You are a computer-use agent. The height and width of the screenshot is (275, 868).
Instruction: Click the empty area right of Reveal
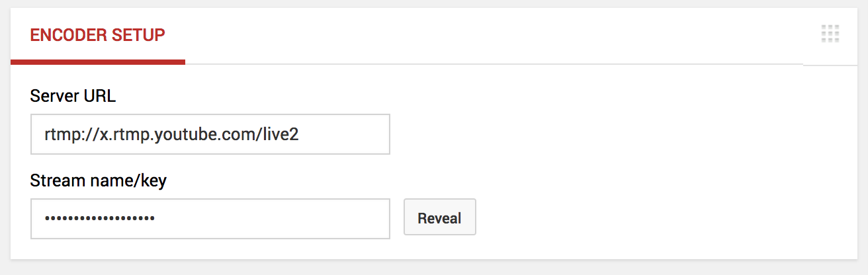point(629,218)
